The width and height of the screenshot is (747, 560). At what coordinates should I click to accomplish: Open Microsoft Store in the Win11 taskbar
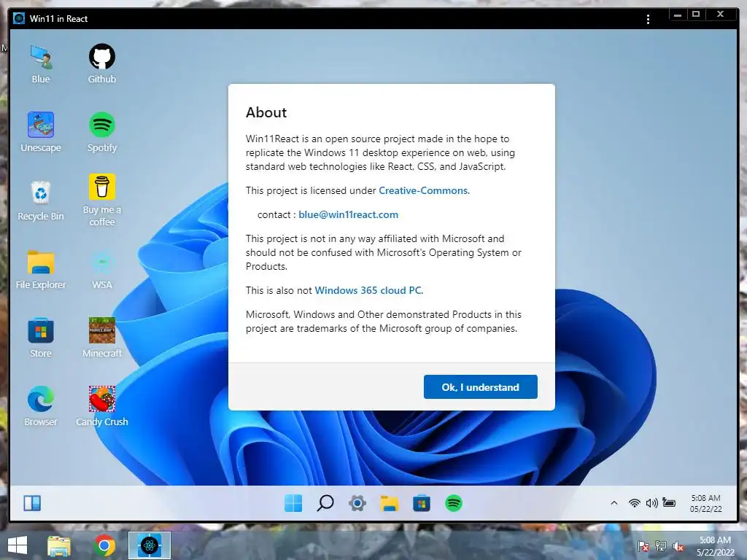[421, 503]
